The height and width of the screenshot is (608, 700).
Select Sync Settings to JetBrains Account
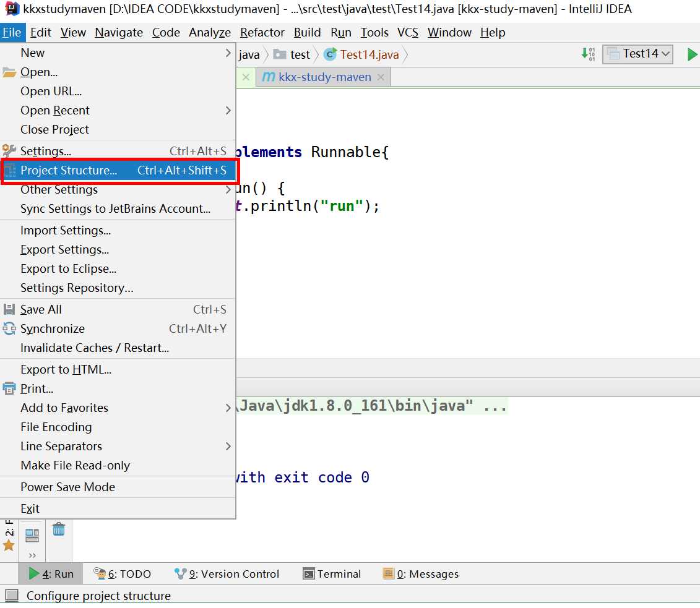pyautogui.click(x=118, y=209)
